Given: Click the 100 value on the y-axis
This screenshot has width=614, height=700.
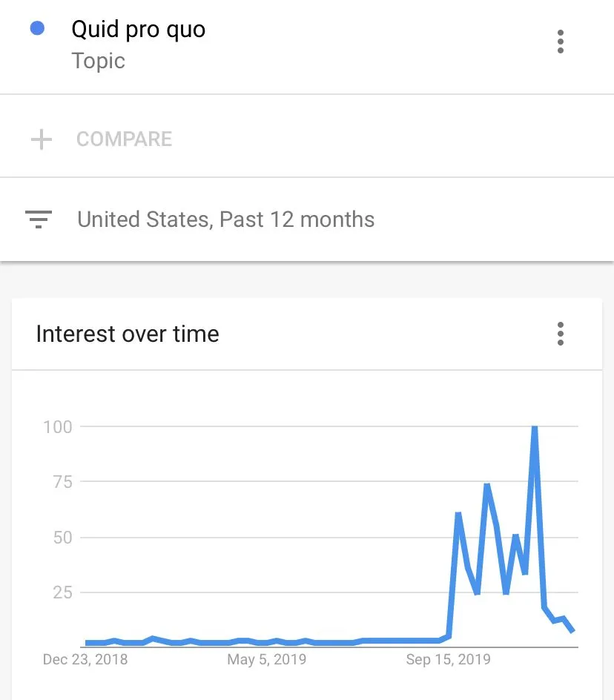Looking at the screenshot, I should [x=58, y=426].
